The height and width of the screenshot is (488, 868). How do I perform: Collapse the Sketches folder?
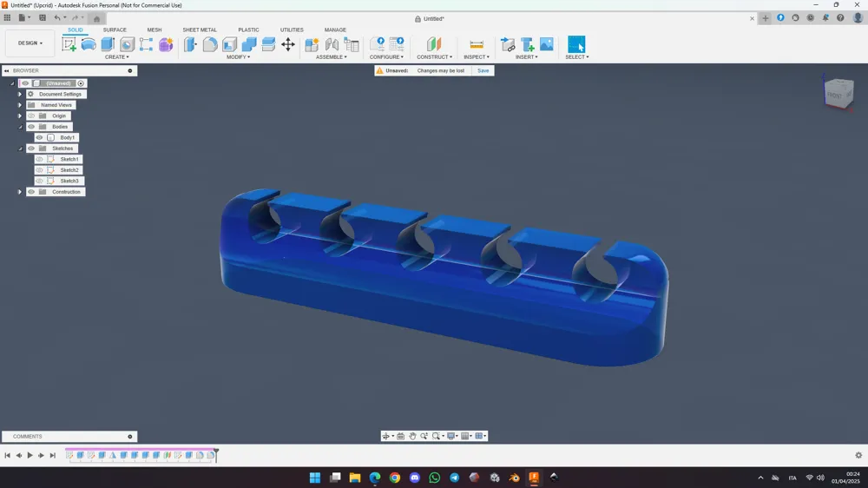pos(20,148)
